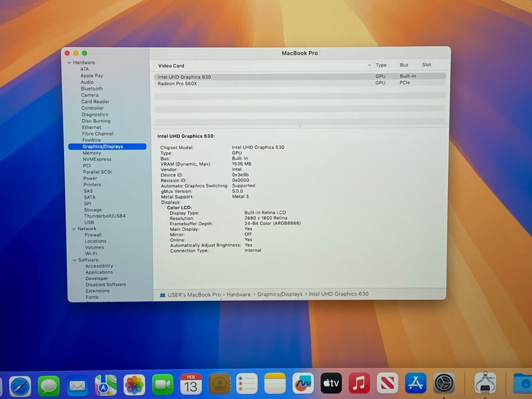Collapse the Hardware section in sidebar

69,63
